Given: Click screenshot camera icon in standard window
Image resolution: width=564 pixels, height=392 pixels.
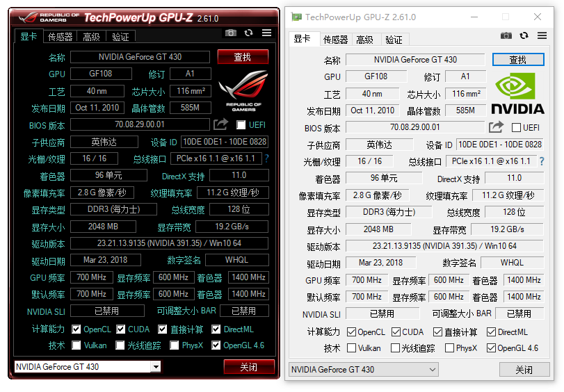Looking at the screenshot, I should (506, 35).
